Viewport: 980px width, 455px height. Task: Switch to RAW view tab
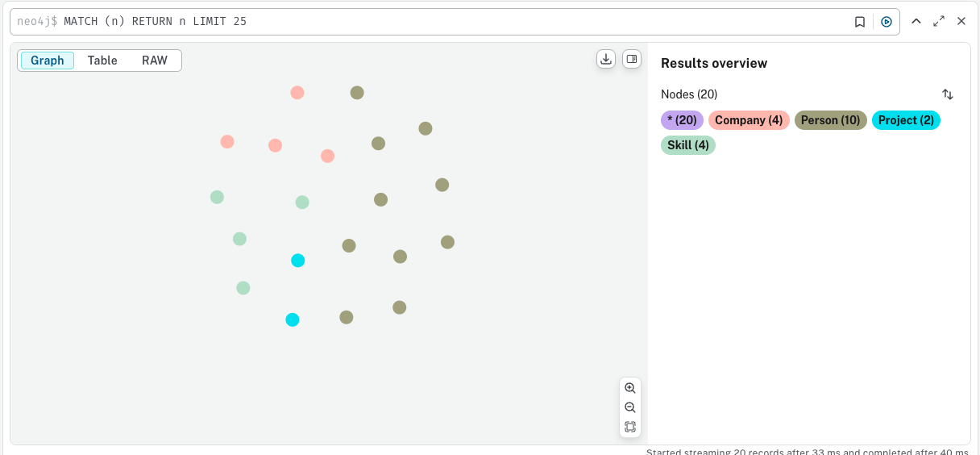point(155,61)
